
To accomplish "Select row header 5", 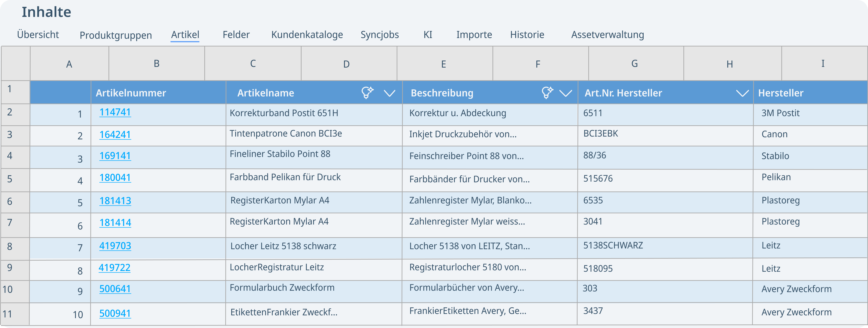I will pos(10,179).
